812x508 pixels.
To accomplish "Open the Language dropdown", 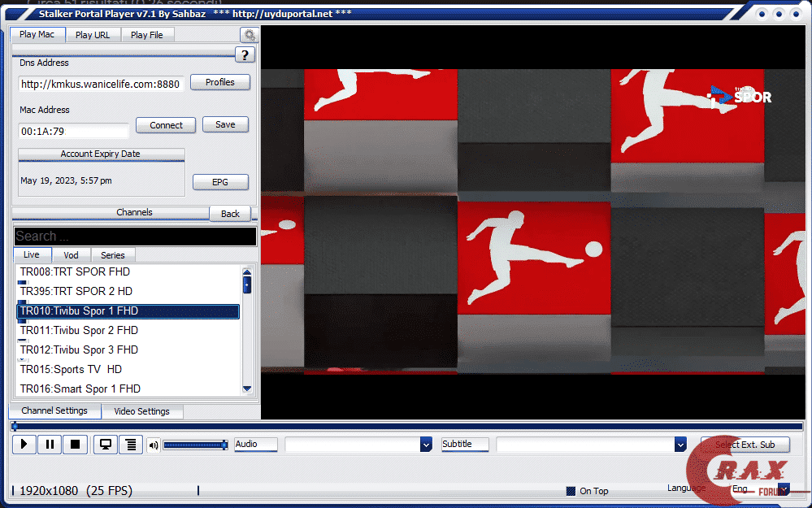I will [784, 489].
